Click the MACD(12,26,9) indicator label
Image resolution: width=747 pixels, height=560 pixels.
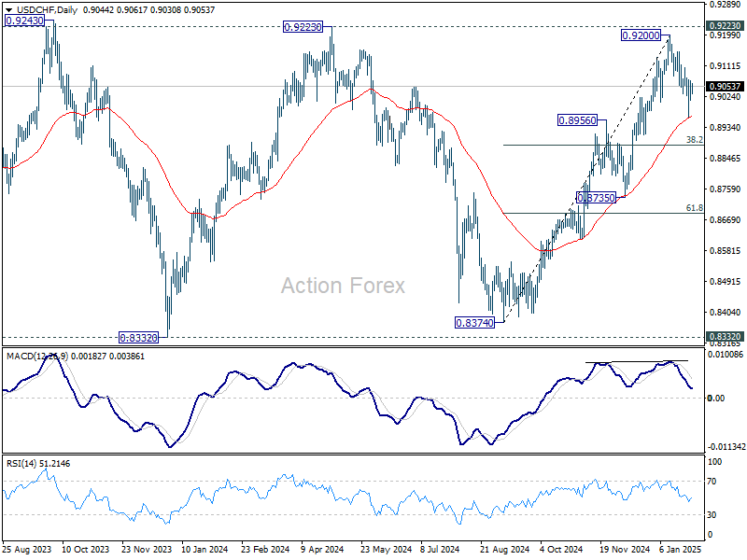click(37, 357)
